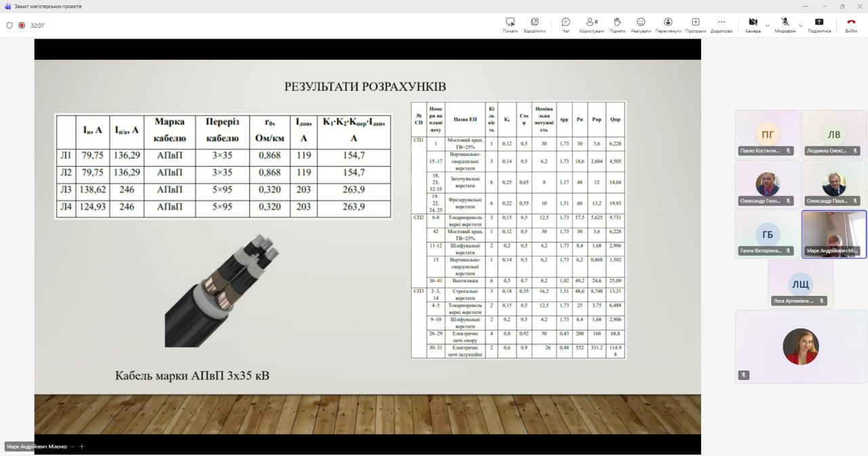Raise hand with the Підняти button

click(x=617, y=25)
